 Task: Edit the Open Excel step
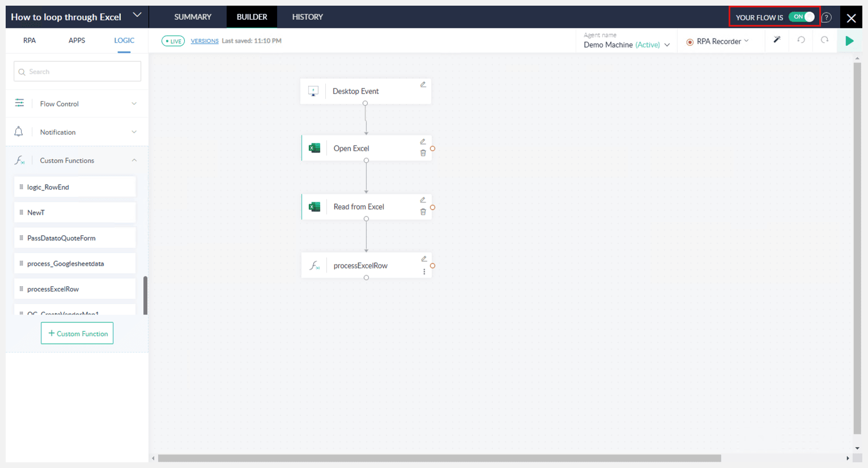pos(423,142)
